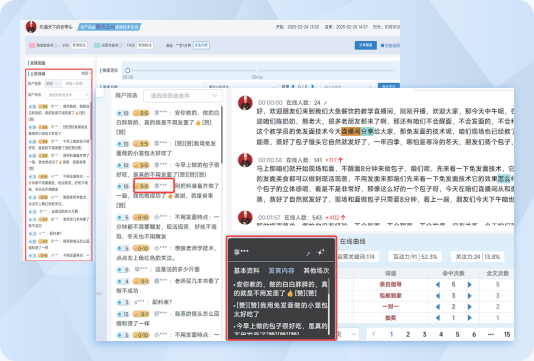This screenshot has width=534, height=361.
Task: Click the host avatar at 00:01:57
Action: click(245, 218)
